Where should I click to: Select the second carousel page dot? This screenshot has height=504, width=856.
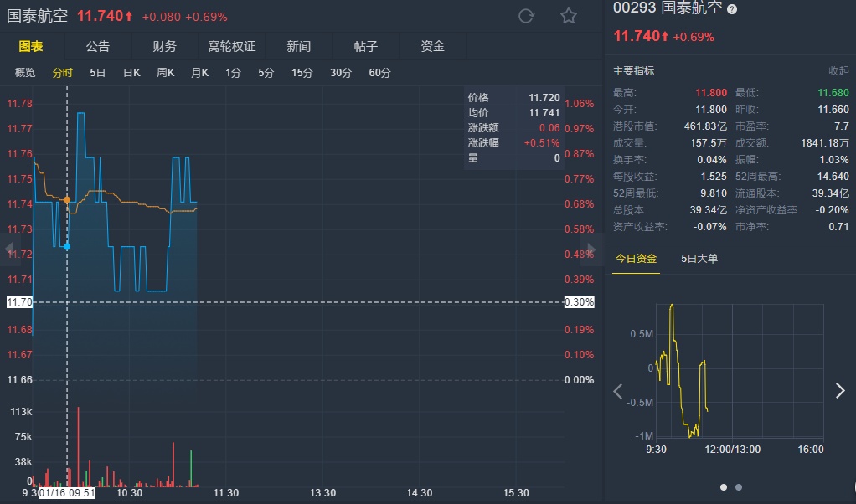[x=738, y=486]
